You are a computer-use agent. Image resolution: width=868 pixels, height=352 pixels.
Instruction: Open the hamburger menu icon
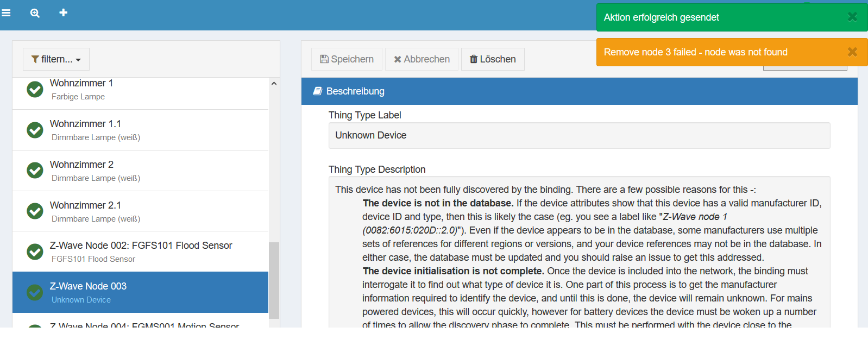click(x=7, y=12)
